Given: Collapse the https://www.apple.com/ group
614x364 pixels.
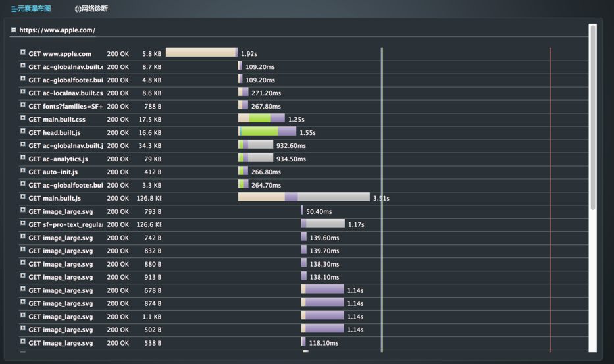Looking at the screenshot, I should [x=14, y=30].
